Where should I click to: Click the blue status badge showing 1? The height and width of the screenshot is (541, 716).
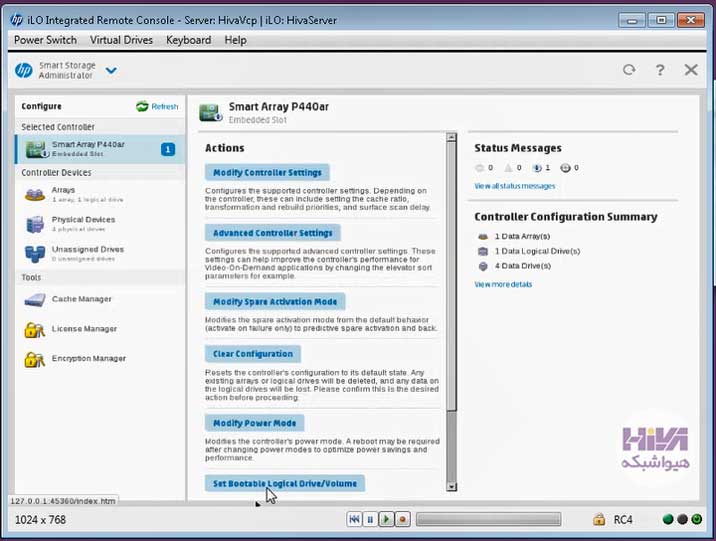168,149
